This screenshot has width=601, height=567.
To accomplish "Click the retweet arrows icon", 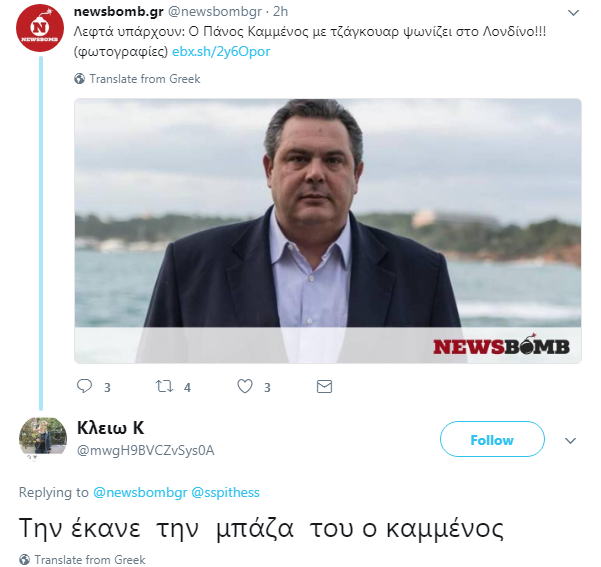I will click(164, 386).
